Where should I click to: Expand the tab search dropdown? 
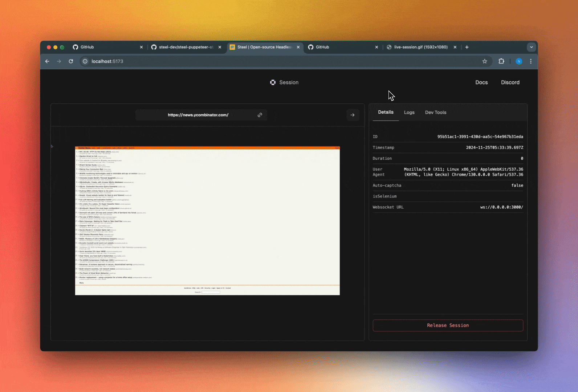(531, 47)
